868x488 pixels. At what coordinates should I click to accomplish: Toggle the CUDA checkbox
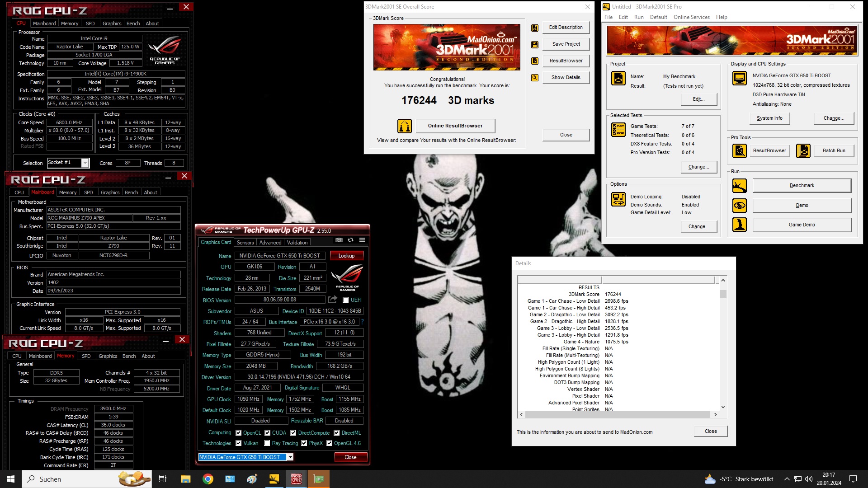[268, 433]
